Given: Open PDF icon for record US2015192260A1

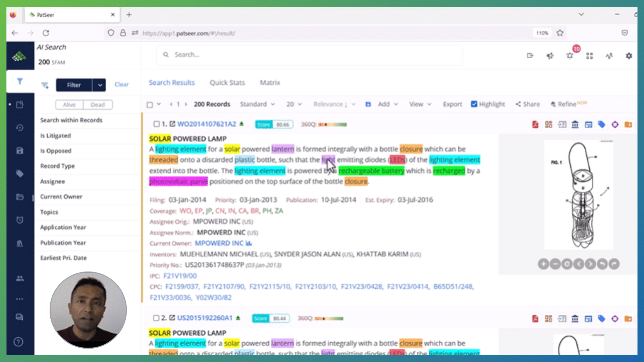Looking at the screenshot, I should 535,319.
